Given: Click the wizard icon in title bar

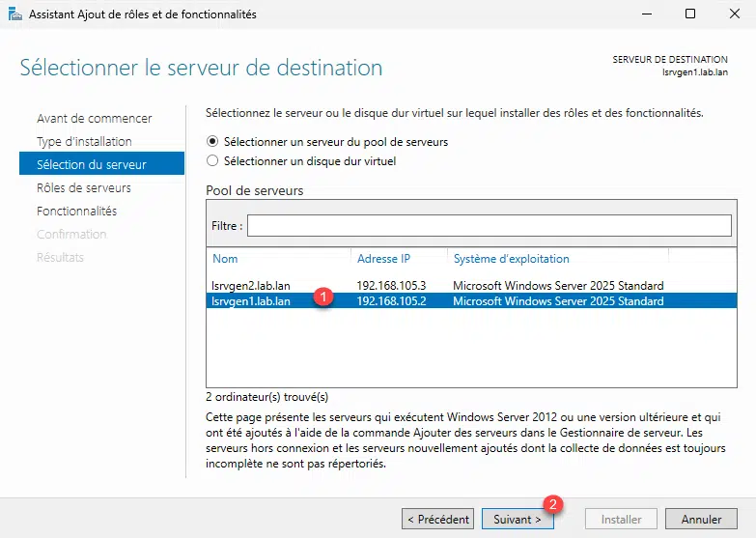Looking at the screenshot, I should pos(14,14).
